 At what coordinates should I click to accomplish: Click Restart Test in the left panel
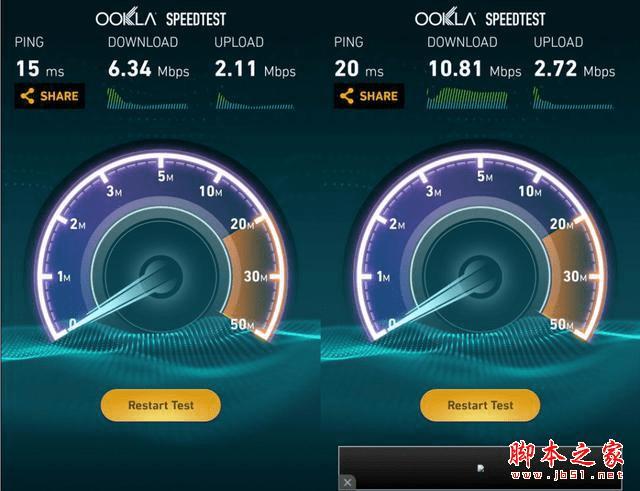[161, 405]
